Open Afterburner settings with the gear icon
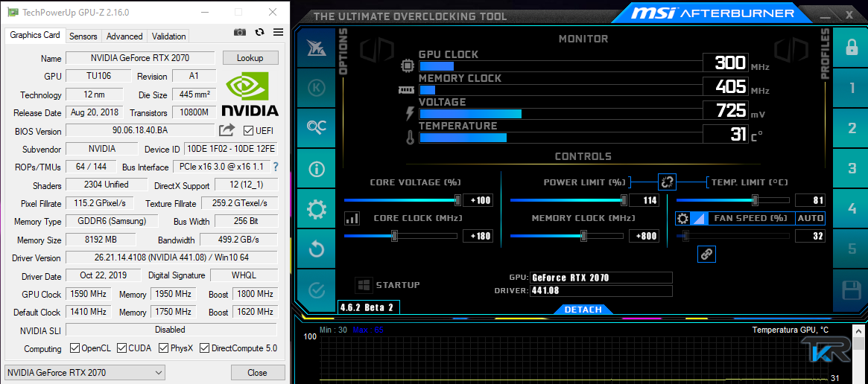 pyautogui.click(x=316, y=208)
